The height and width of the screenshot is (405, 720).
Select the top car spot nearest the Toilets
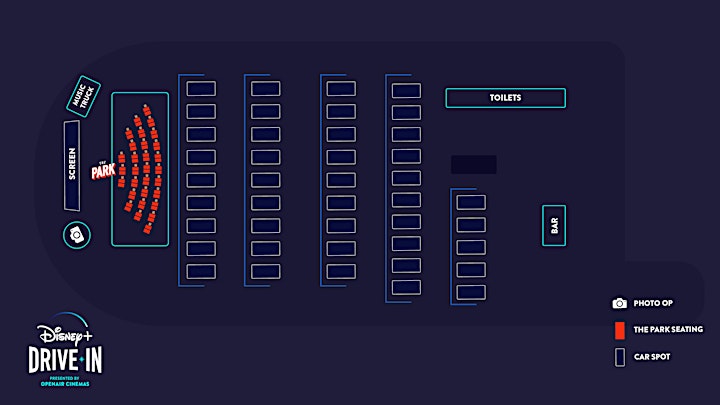(x=406, y=90)
